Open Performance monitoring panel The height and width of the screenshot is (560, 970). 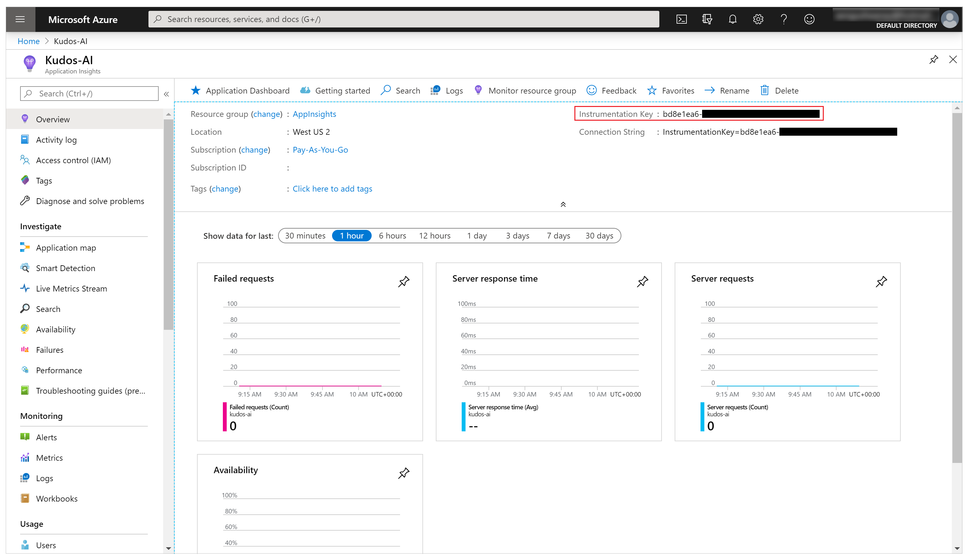click(59, 370)
